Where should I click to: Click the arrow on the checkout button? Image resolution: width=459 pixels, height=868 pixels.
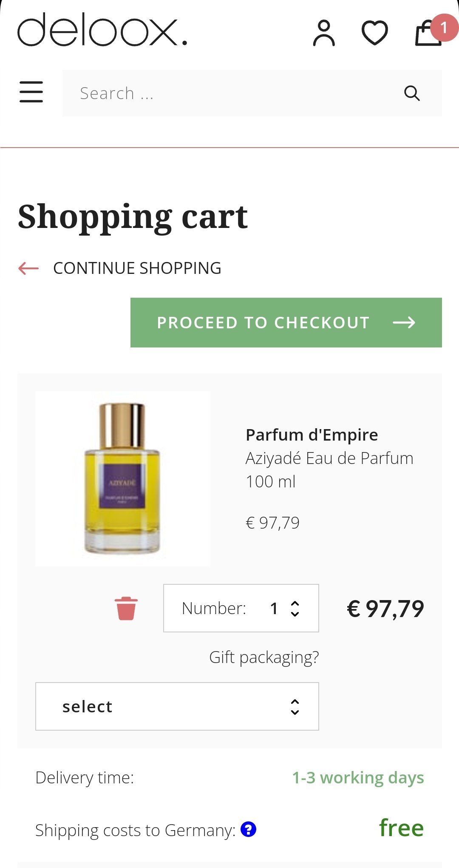404,322
